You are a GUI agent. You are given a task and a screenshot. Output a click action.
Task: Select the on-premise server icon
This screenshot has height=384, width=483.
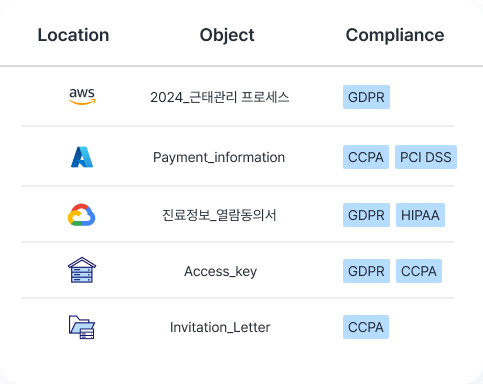(82, 270)
